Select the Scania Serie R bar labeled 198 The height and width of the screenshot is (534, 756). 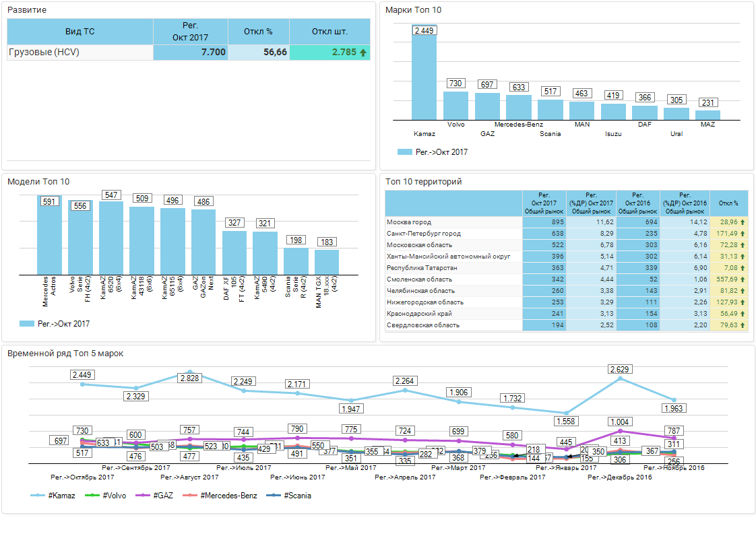296,262
